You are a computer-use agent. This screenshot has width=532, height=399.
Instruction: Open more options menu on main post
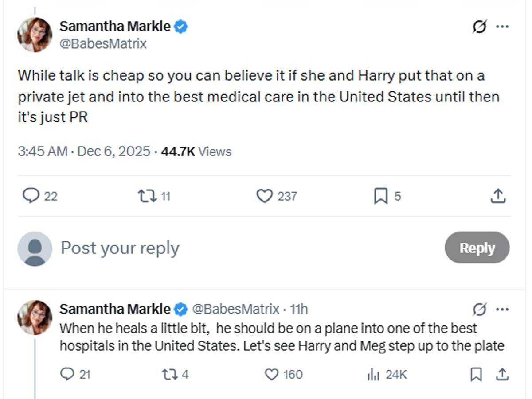pos(502,27)
